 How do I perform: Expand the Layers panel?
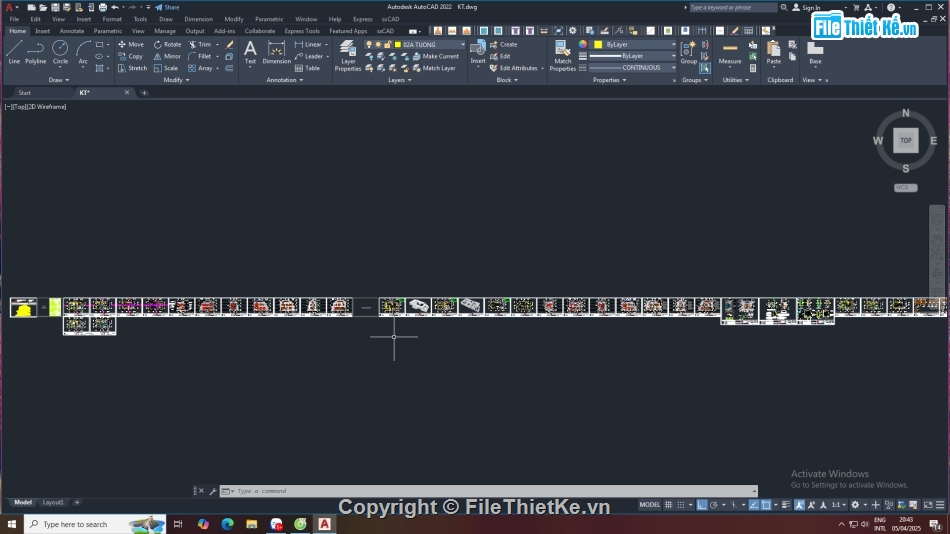[x=399, y=80]
